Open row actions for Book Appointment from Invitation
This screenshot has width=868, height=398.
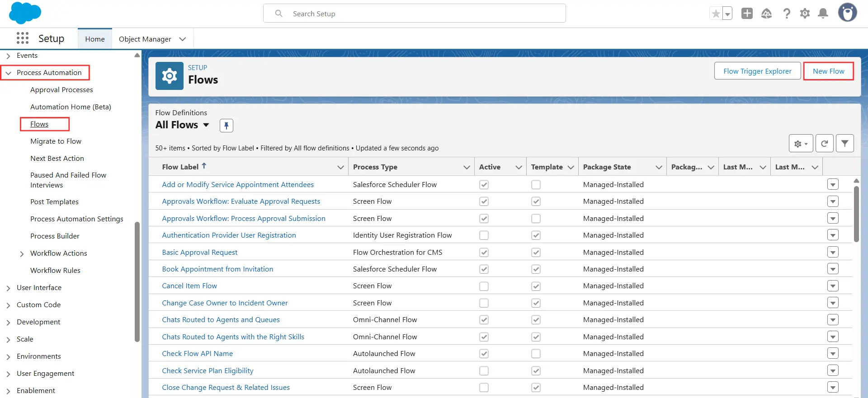(833, 269)
